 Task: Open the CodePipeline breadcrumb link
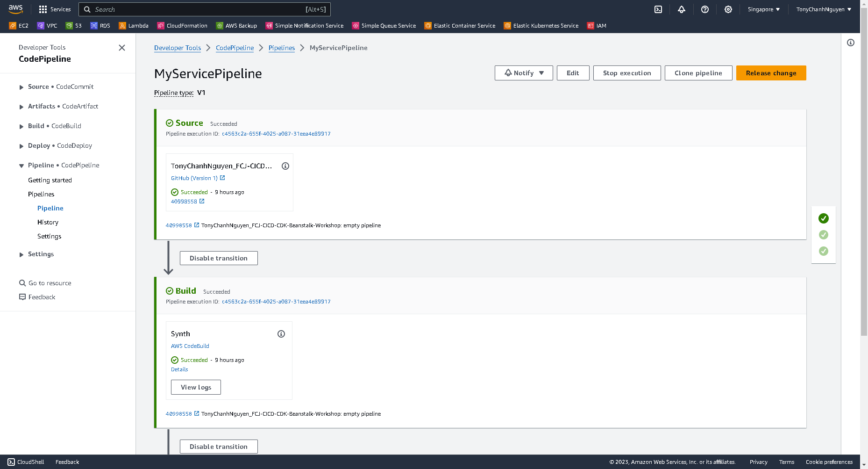click(235, 48)
